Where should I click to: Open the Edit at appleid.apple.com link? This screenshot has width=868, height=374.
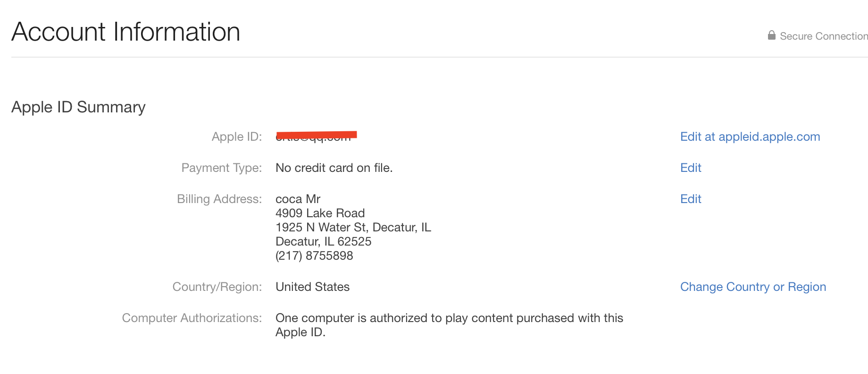click(750, 136)
